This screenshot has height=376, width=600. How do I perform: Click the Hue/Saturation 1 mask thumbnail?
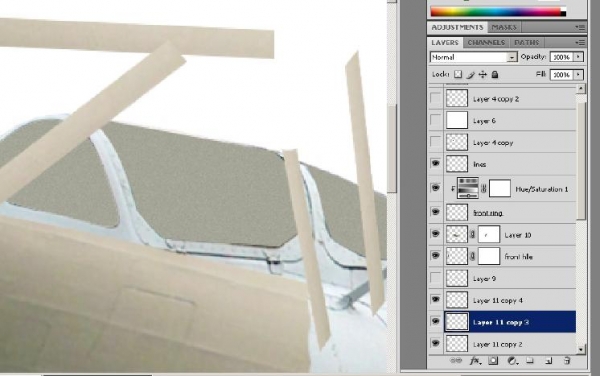point(500,189)
